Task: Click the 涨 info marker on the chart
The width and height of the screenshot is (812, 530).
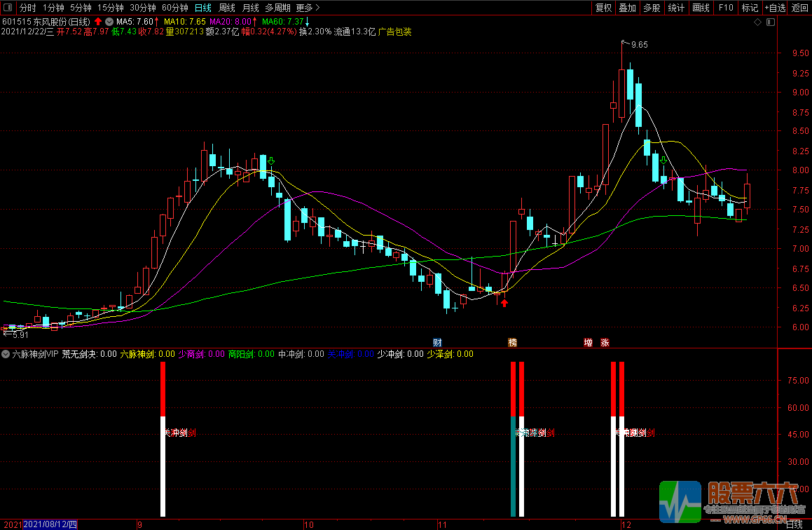Action: 605,343
